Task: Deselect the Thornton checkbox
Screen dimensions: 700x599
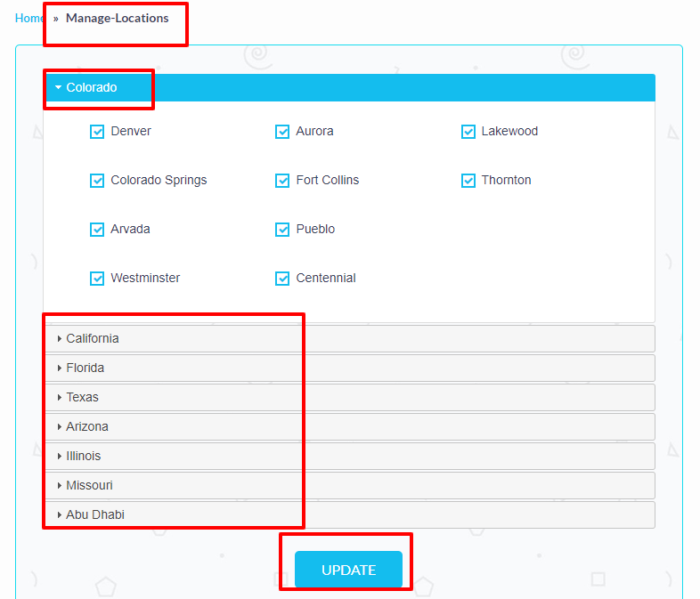Action: click(468, 181)
